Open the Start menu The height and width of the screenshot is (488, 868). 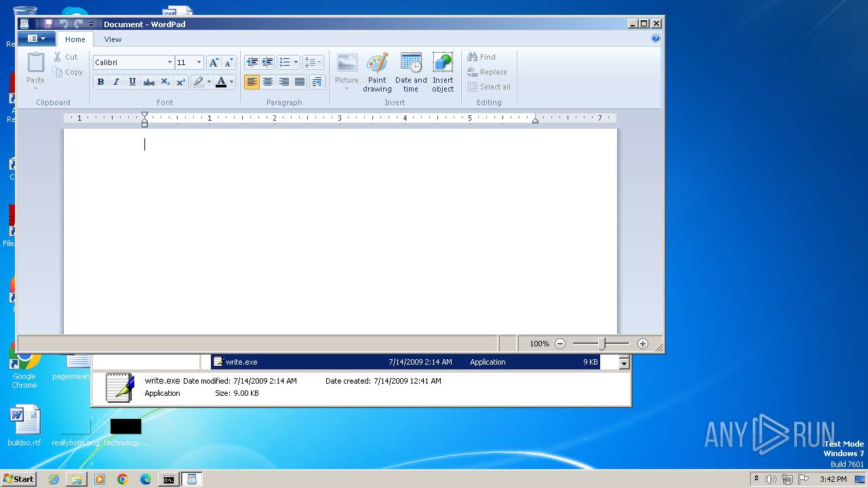tap(19, 479)
